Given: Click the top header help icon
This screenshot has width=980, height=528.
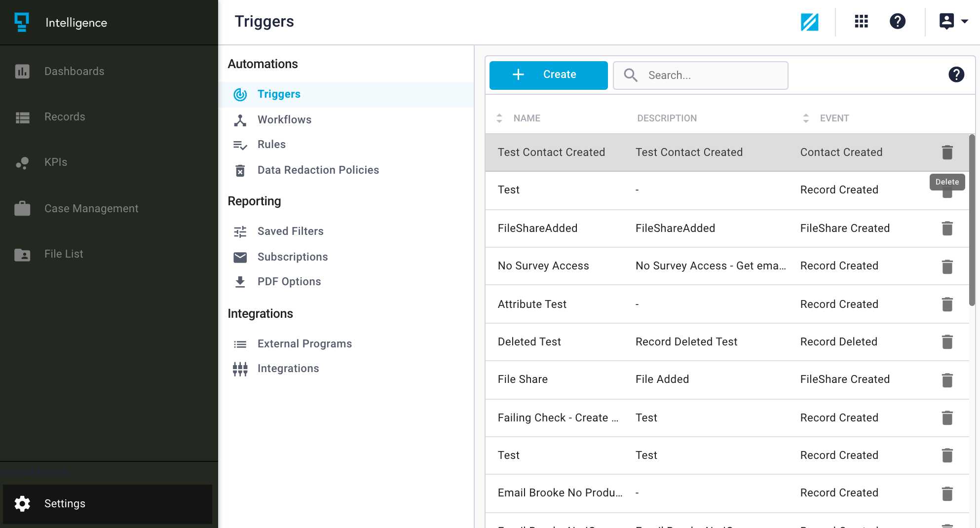Looking at the screenshot, I should [x=897, y=21].
